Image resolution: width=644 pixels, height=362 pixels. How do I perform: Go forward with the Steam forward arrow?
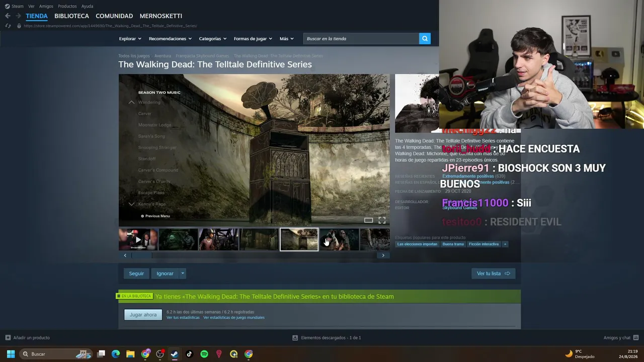[19, 16]
